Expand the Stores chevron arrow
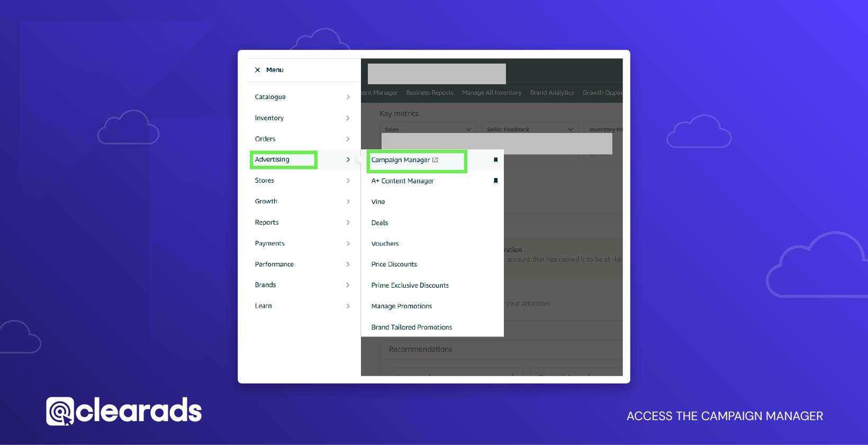Viewport: 868px width, 445px height. [x=348, y=181]
